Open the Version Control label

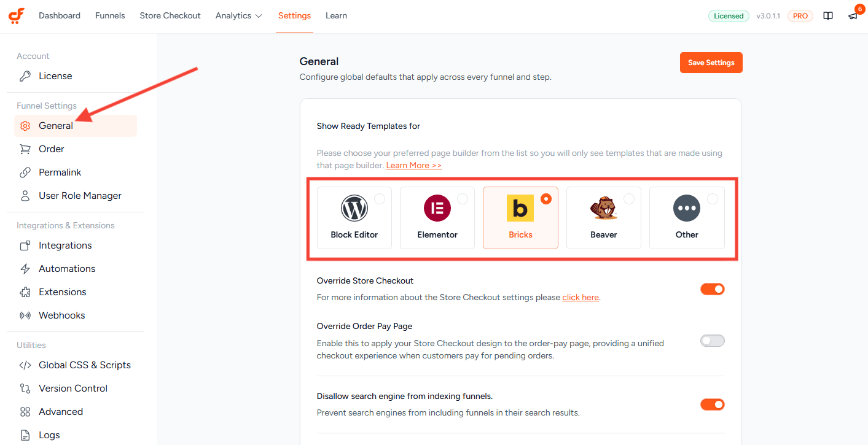tap(73, 389)
